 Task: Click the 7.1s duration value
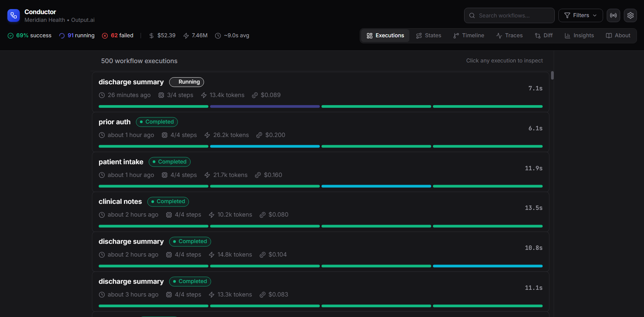tap(535, 88)
